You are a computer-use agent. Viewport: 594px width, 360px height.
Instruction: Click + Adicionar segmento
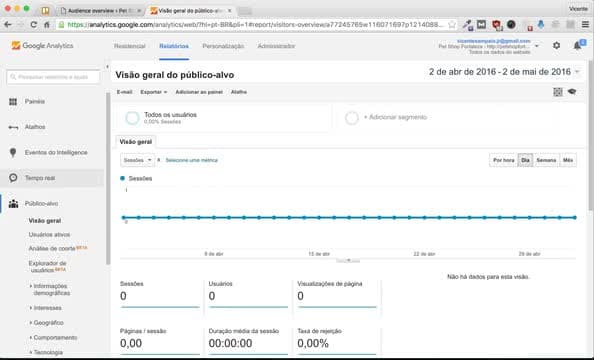point(395,117)
